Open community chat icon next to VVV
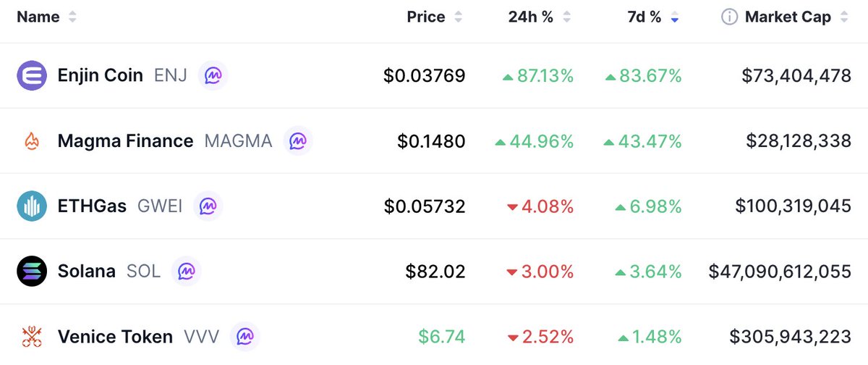Screen dimensions: 868x365 [x=244, y=337]
